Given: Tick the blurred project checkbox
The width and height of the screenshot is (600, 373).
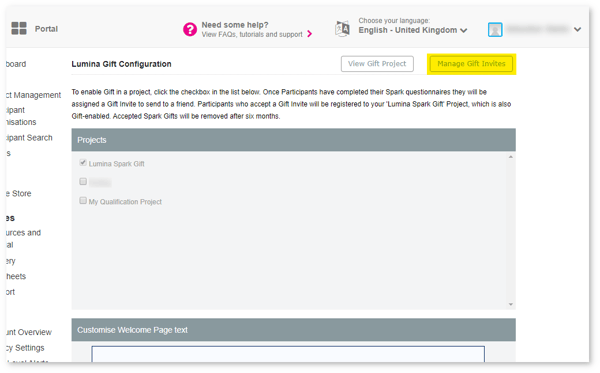Looking at the screenshot, I should (83, 181).
